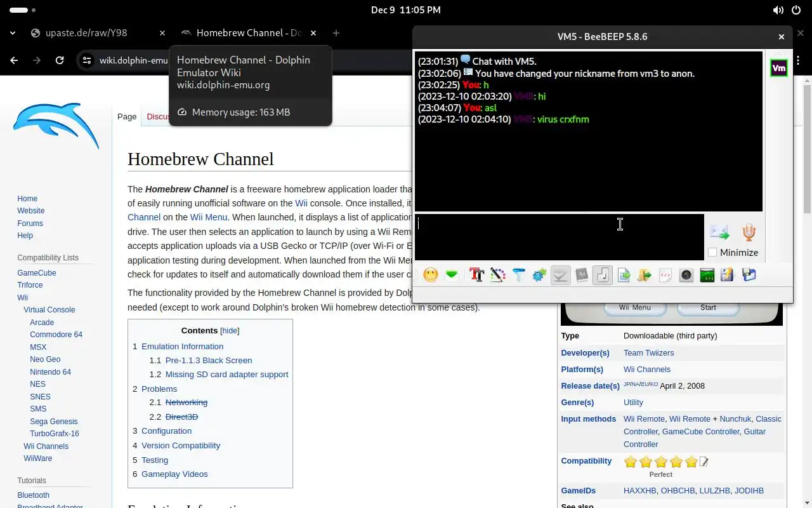The image size is (812, 508).
Task: Open the Commodore 64 link
Action: coord(56,335)
